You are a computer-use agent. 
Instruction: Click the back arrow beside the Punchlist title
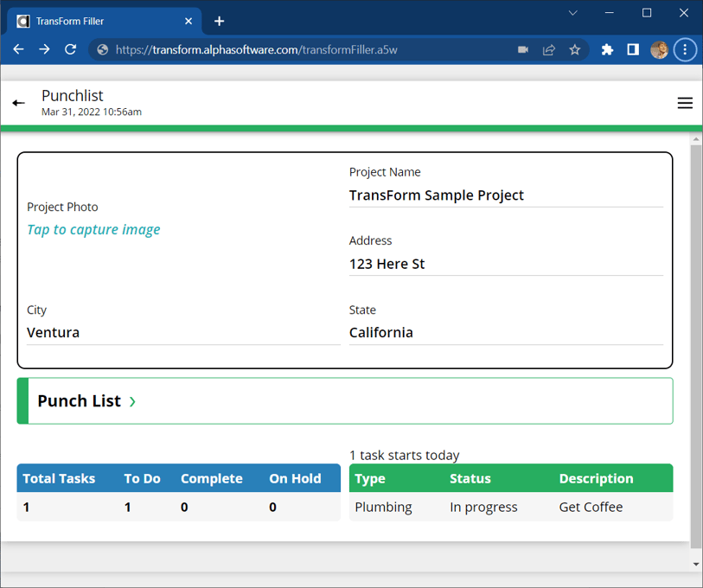[18, 102]
